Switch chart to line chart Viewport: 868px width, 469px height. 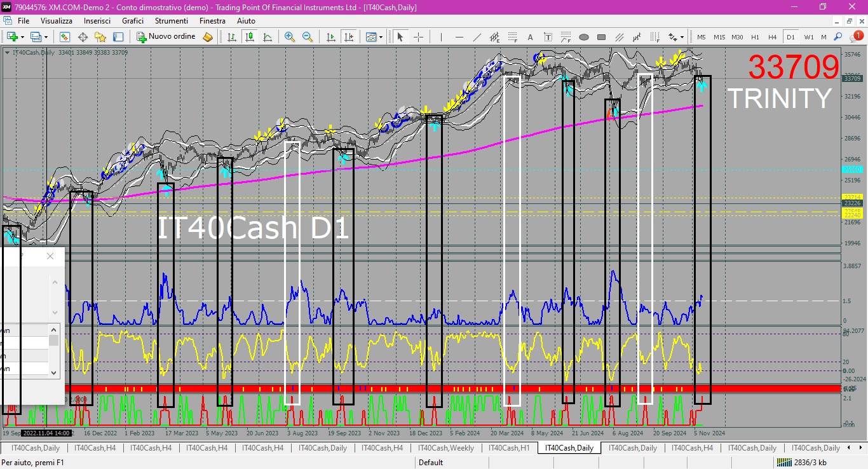268,37
